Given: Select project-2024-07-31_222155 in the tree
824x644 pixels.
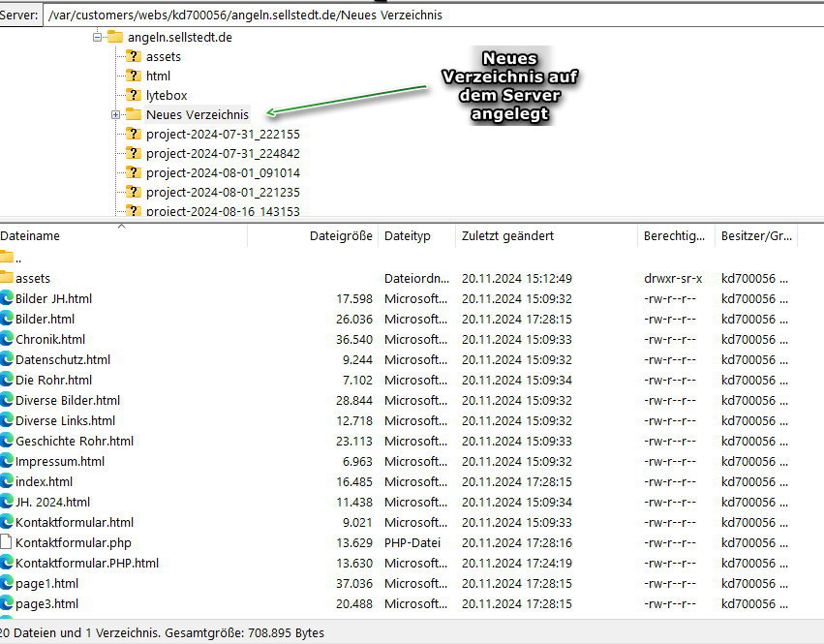Looking at the screenshot, I should (223, 134).
